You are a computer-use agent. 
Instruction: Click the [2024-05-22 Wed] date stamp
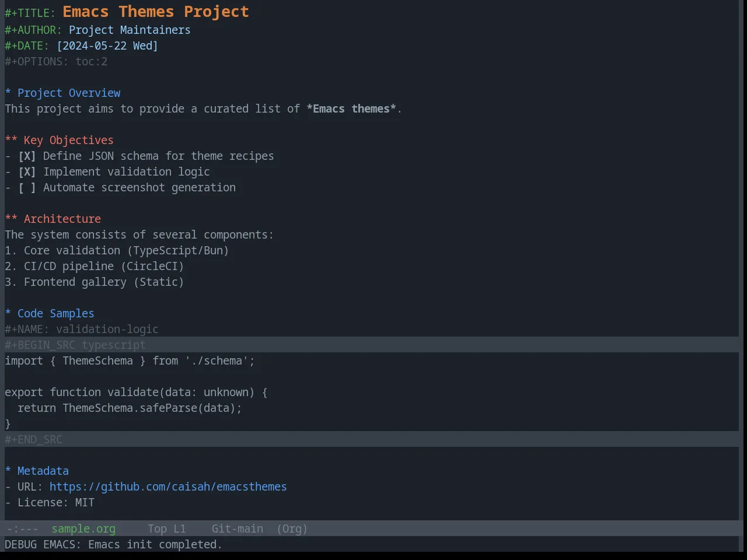tap(107, 45)
